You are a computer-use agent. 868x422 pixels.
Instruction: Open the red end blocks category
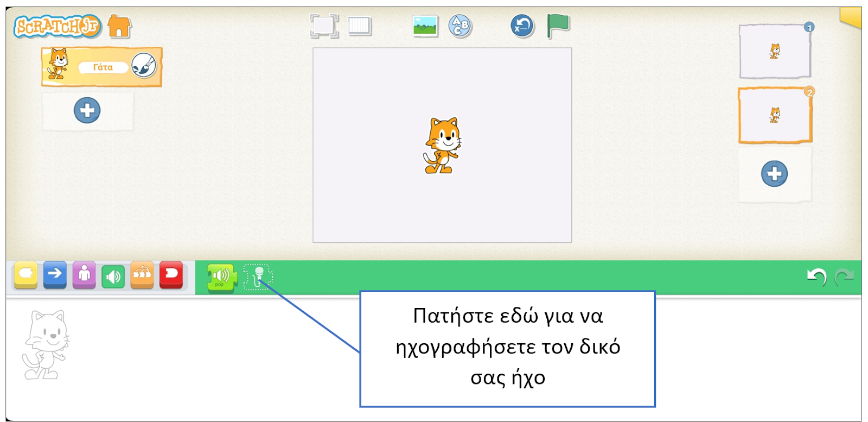coord(171,275)
